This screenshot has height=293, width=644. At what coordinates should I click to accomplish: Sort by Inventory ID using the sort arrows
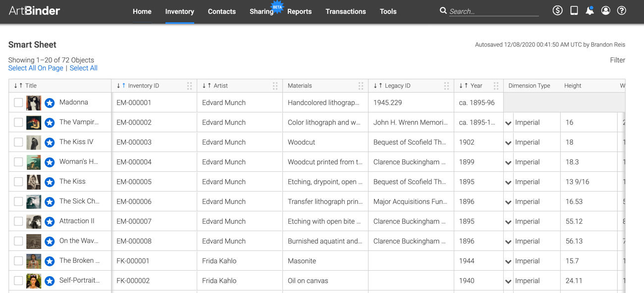point(121,86)
